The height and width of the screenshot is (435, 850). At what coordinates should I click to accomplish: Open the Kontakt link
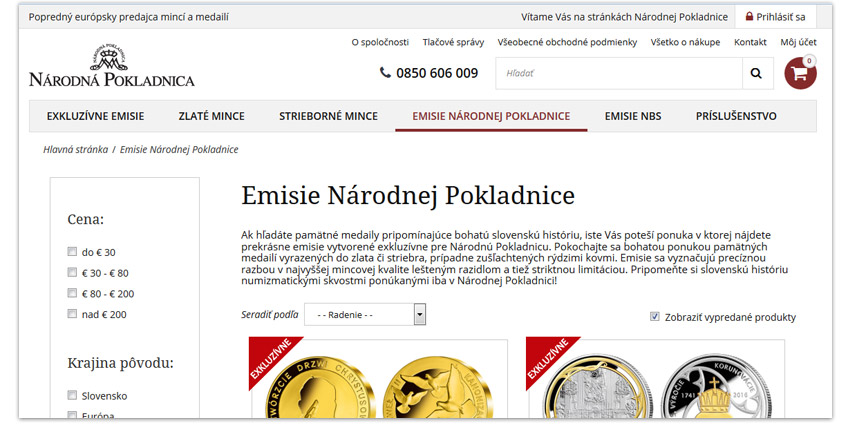click(750, 42)
